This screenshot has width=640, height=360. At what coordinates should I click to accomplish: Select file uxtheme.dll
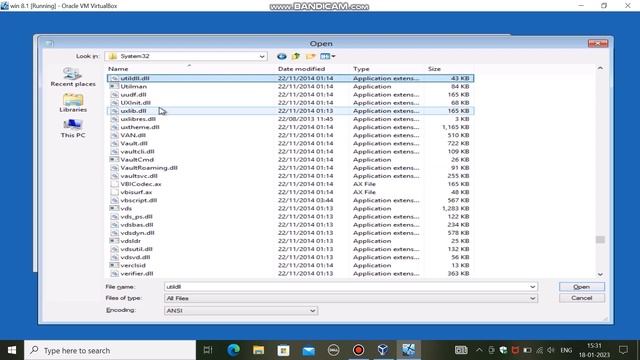pos(290,127)
